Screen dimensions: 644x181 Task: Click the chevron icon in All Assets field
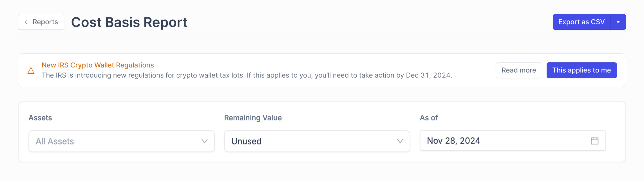(205, 141)
